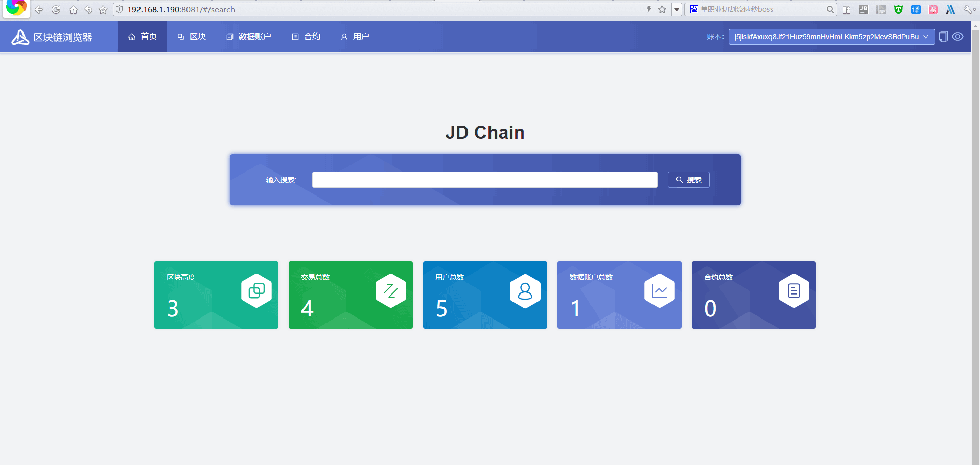Open the 合约 contracts tab
The width and height of the screenshot is (980, 465).
(x=306, y=37)
